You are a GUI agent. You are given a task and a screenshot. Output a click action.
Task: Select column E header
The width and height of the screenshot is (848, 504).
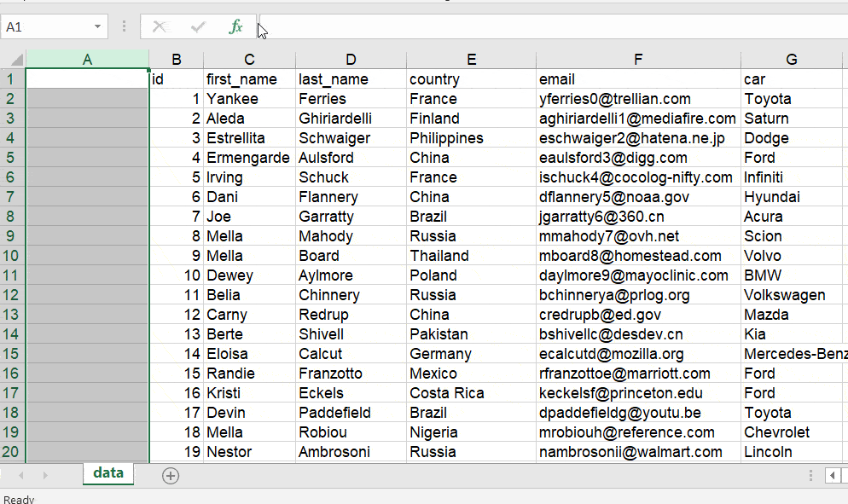[472, 59]
